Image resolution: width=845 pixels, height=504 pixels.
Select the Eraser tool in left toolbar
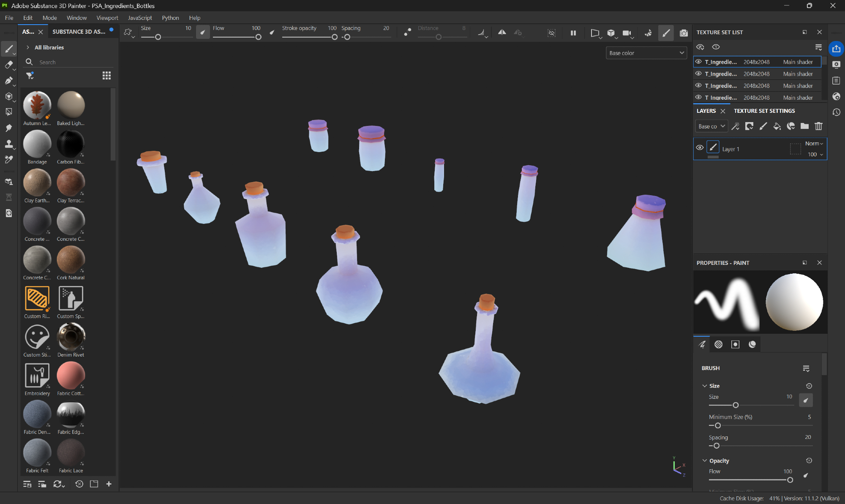click(8, 65)
